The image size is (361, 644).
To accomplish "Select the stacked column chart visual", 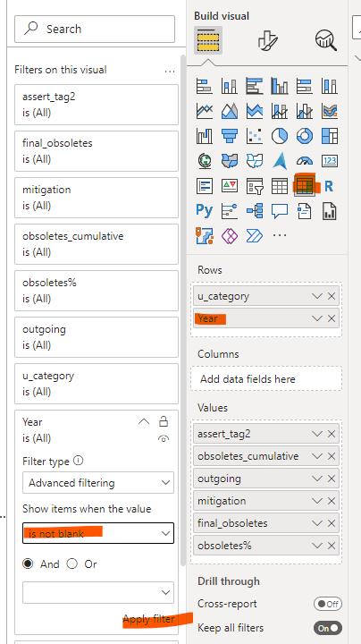I will click(229, 86).
